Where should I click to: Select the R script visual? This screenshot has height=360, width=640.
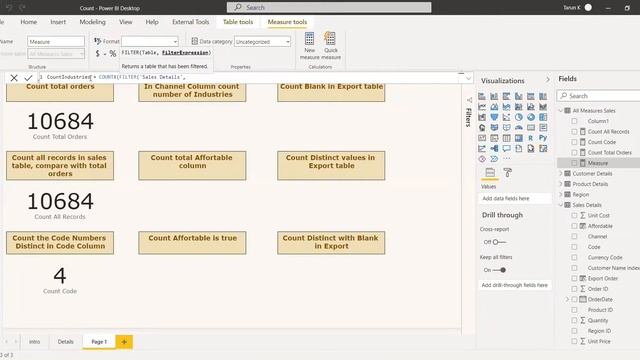pos(531,138)
